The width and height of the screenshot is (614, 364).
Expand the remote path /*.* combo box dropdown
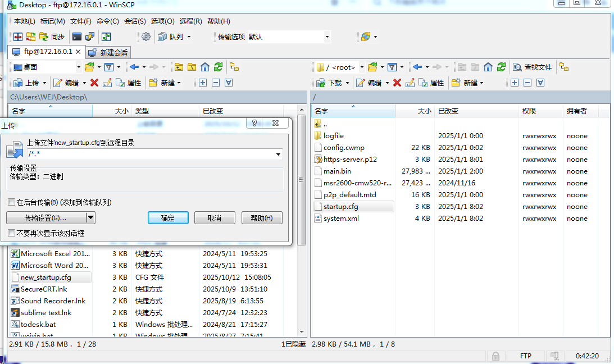pos(278,154)
